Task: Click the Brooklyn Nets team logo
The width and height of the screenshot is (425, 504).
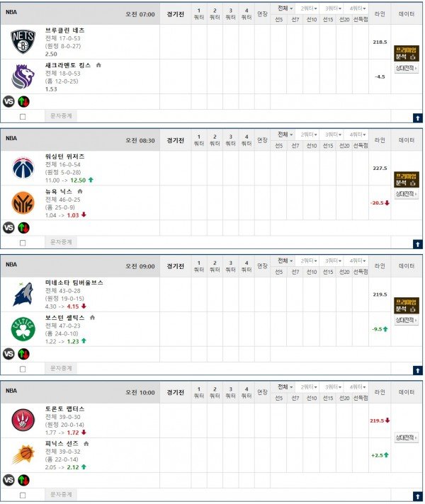Action: [23, 42]
